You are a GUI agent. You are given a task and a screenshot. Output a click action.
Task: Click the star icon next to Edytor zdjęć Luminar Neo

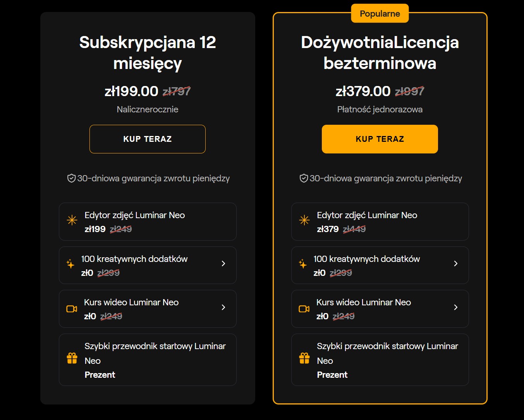[72, 220]
